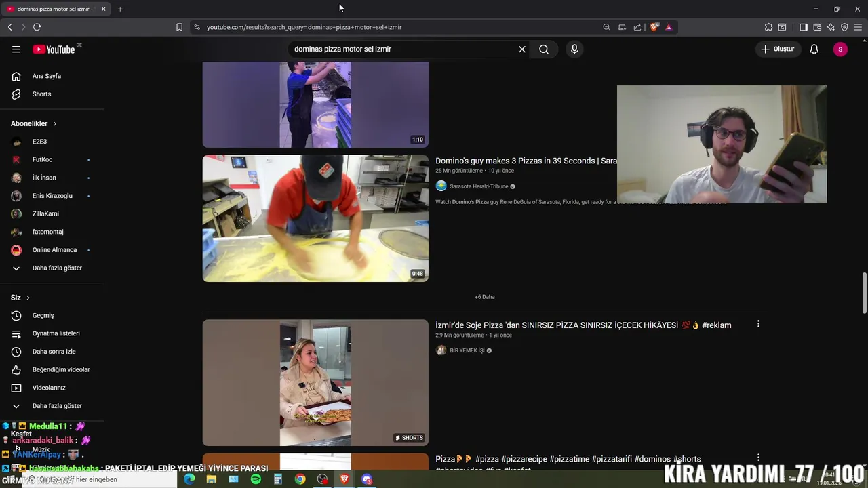Open BİR YEMEK İŞİ channel

click(467, 350)
